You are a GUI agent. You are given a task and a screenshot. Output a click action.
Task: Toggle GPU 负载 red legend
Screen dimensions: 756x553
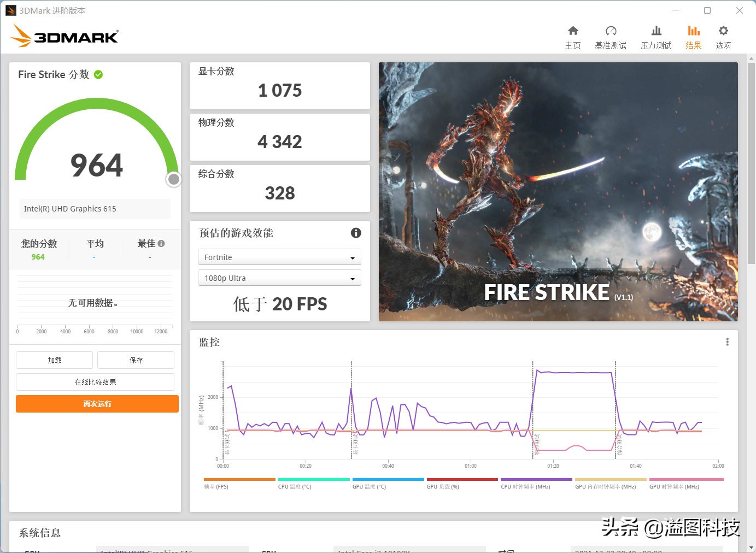462,484
